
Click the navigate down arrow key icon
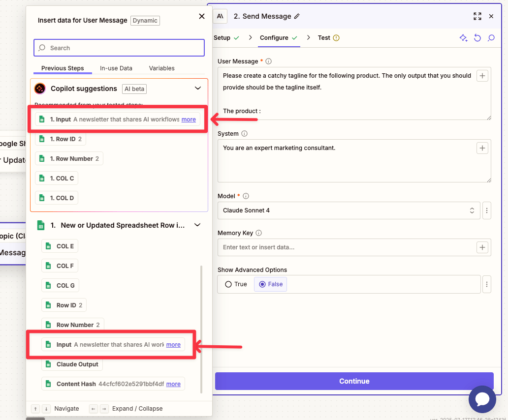click(x=46, y=409)
